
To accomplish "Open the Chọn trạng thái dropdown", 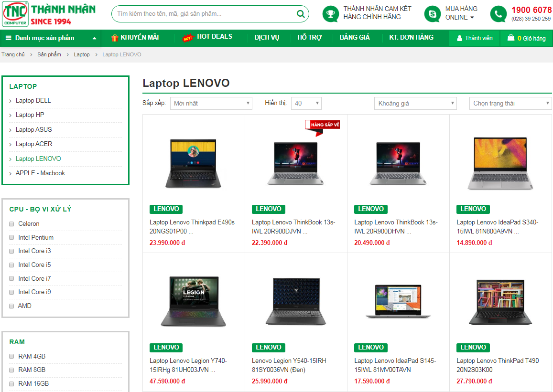I will coord(510,103).
